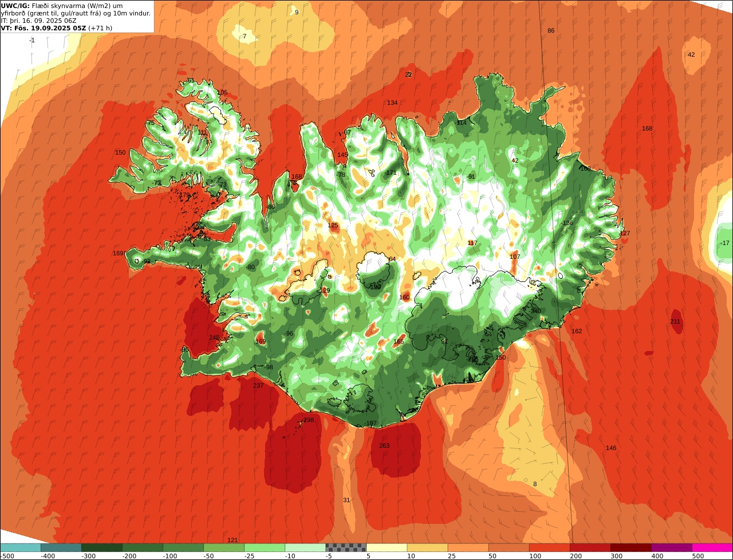Click the value 86 near the top
733x560 pixels.
coord(551,31)
